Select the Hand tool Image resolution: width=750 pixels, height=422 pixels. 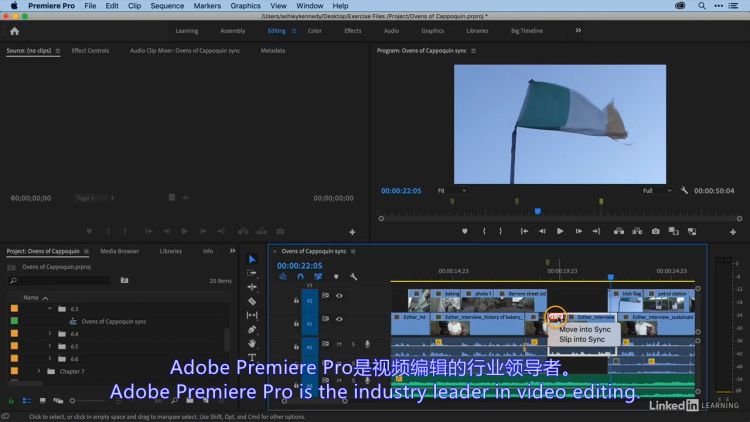click(x=252, y=344)
